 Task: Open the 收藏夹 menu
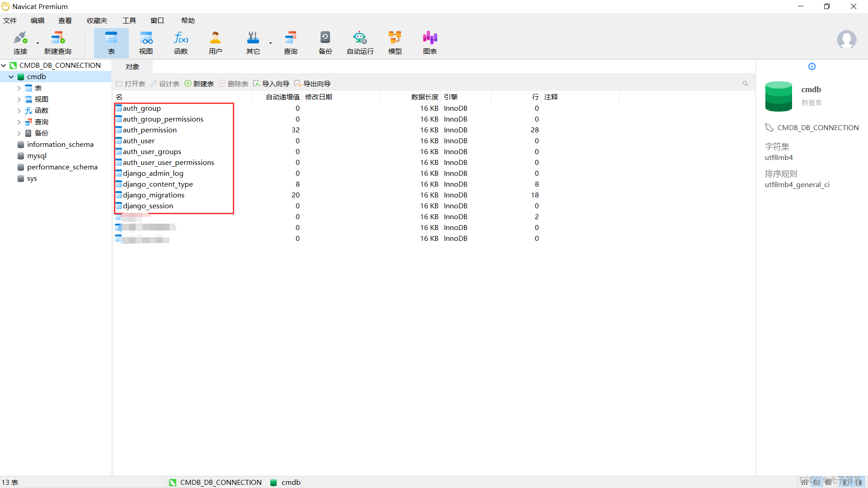[97, 21]
